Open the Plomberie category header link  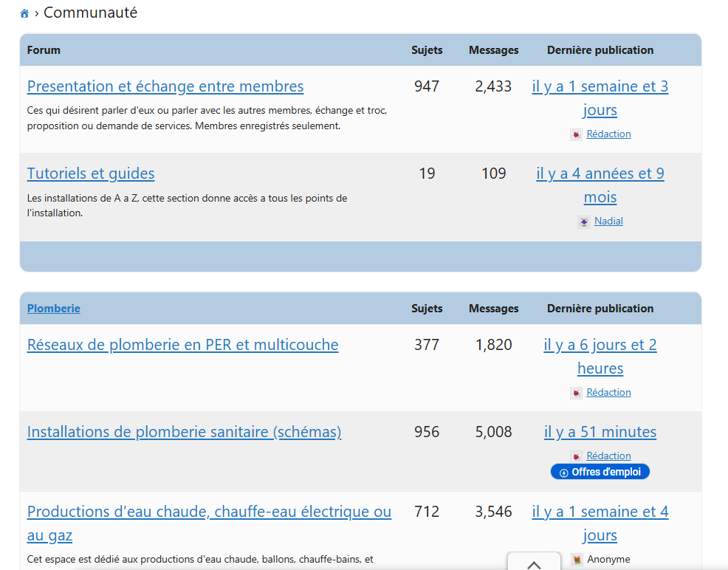click(x=53, y=309)
